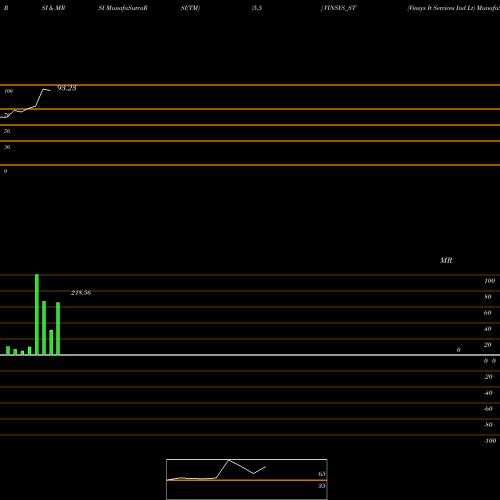Click the RSI axis label 50

[7, 131]
